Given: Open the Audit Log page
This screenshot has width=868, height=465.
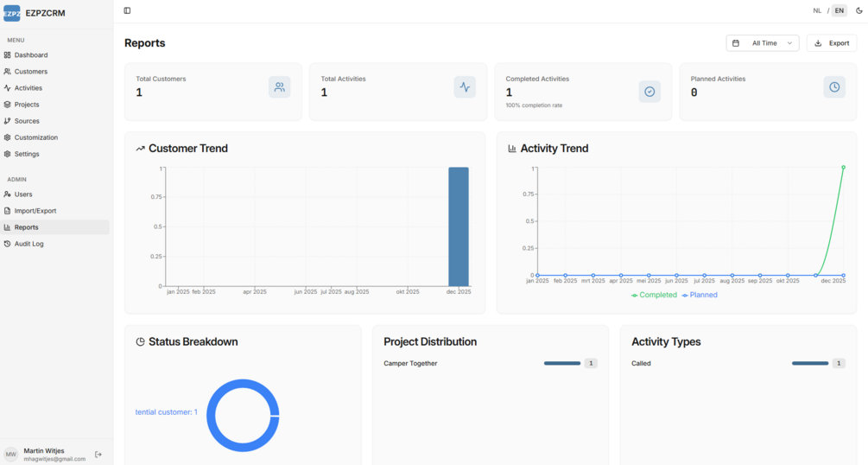Looking at the screenshot, I should click(55, 244).
